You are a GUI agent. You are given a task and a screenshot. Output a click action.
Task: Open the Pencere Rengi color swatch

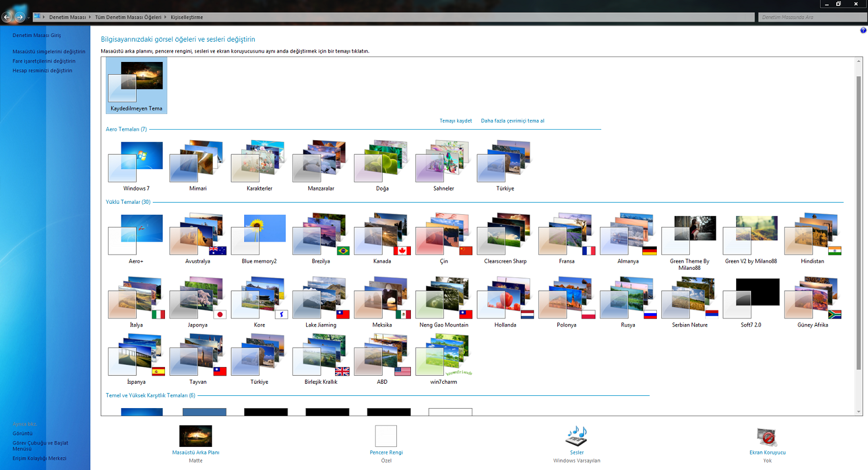[x=386, y=436]
